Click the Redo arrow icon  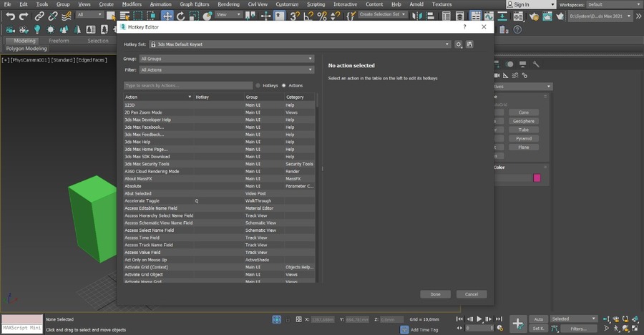(x=24, y=15)
